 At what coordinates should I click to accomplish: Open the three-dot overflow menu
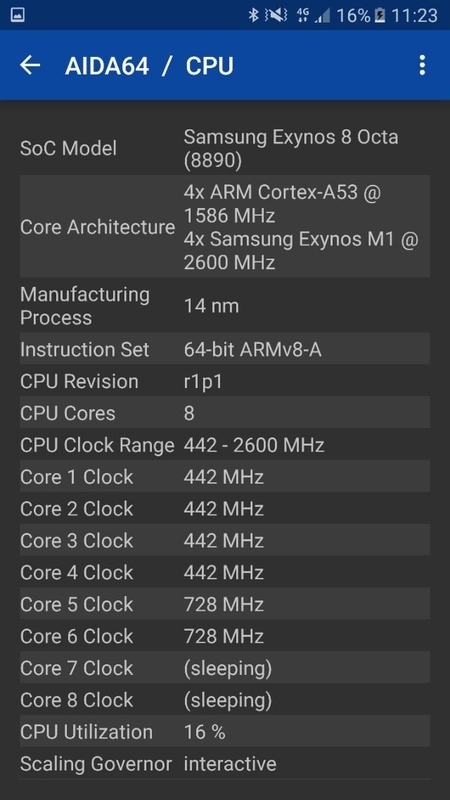coord(422,65)
